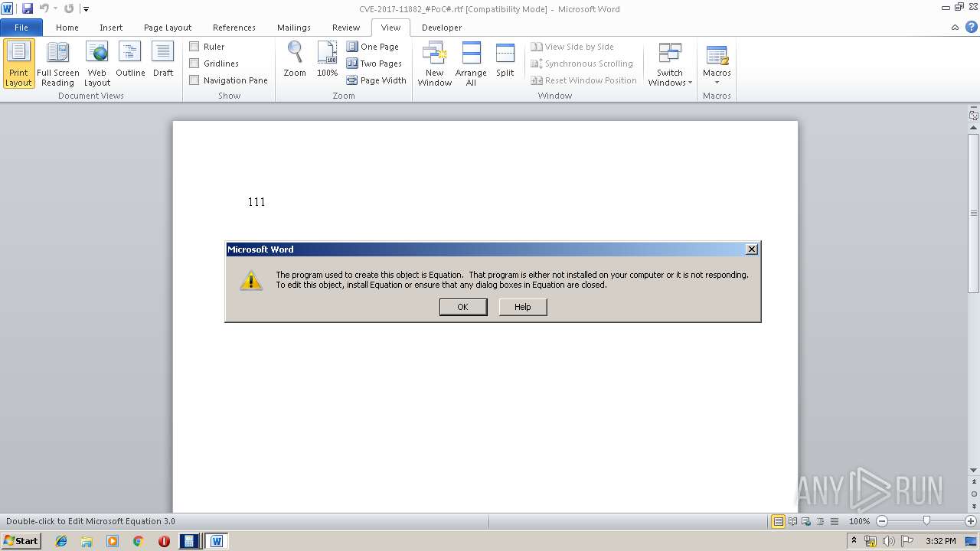This screenshot has width=980, height=551.
Task: Split the document window
Action: pos(505,60)
